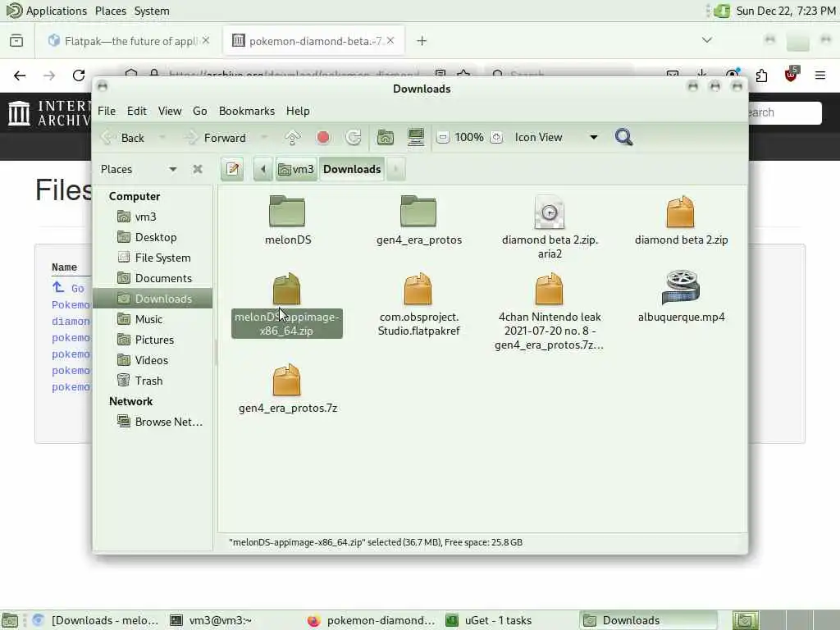The height and width of the screenshot is (630, 840).
Task: Close the Places side pane
Action: click(198, 169)
